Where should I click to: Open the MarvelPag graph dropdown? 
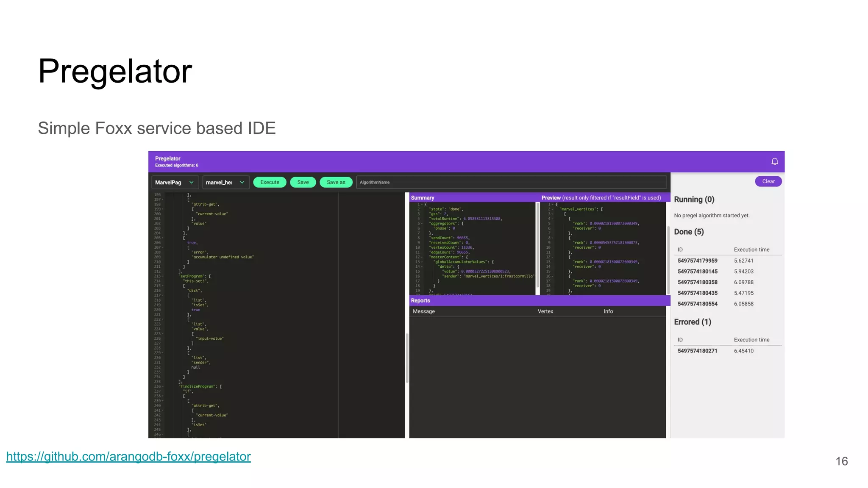point(175,183)
